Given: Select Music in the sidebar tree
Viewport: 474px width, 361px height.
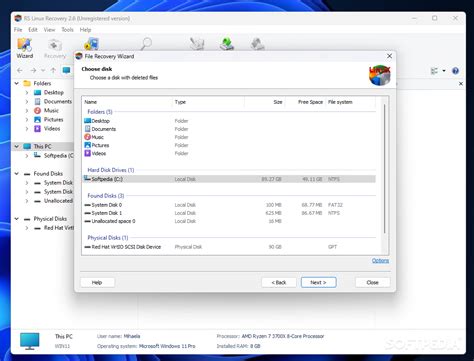Looking at the screenshot, I should click(51, 110).
